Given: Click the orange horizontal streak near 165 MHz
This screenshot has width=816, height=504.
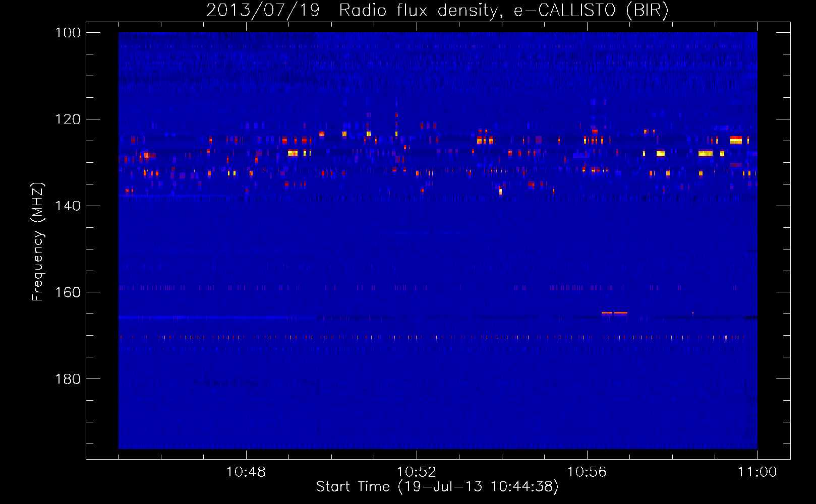Looking at the screenshot, I should pos(615,313).
